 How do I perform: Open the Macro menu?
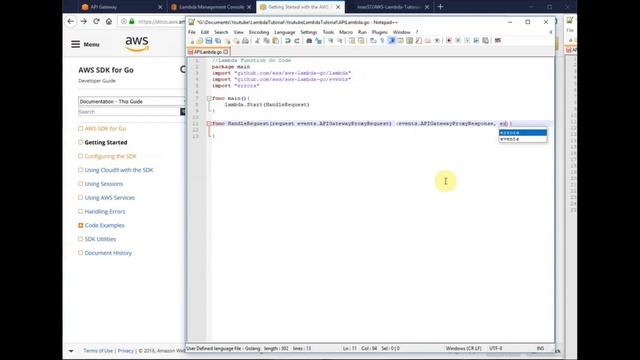pyautogui.click(x=346, y=32)
